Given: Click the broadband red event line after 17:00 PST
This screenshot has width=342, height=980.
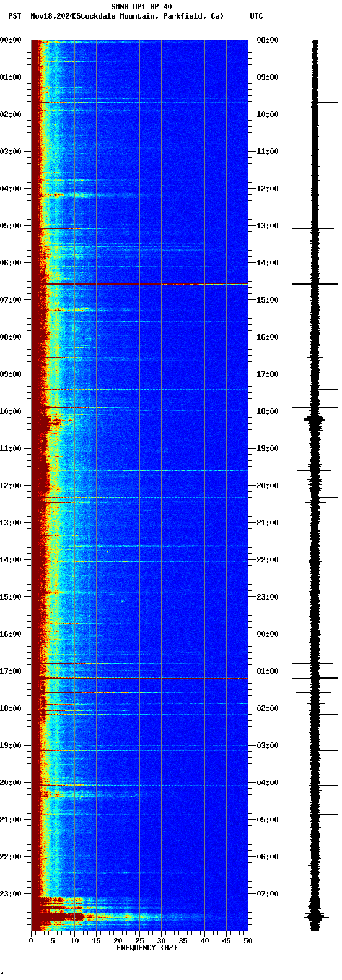Looking at the screenshot, I should 139,679.
